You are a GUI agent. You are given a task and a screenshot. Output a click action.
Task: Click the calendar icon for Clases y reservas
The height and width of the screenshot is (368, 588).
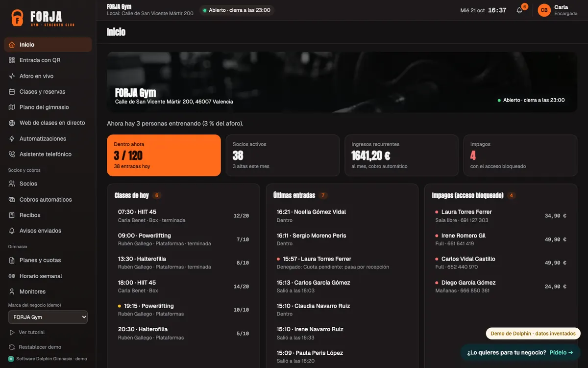12,92
